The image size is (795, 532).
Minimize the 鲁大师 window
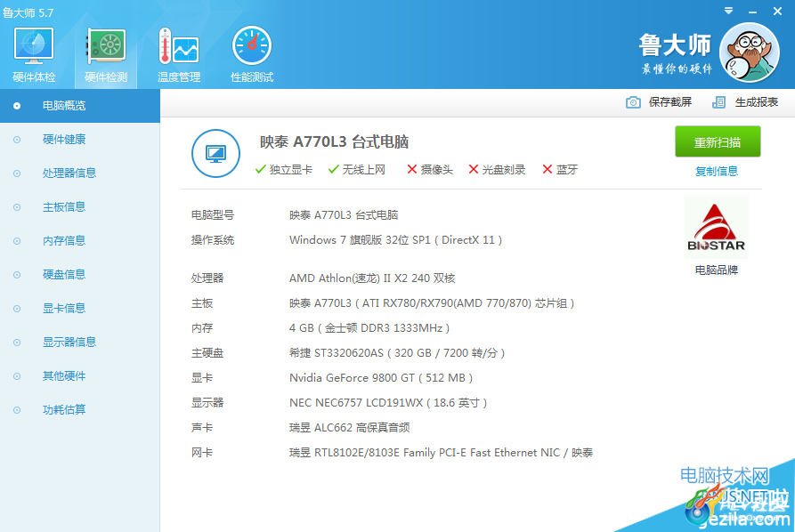coord(752,12)
